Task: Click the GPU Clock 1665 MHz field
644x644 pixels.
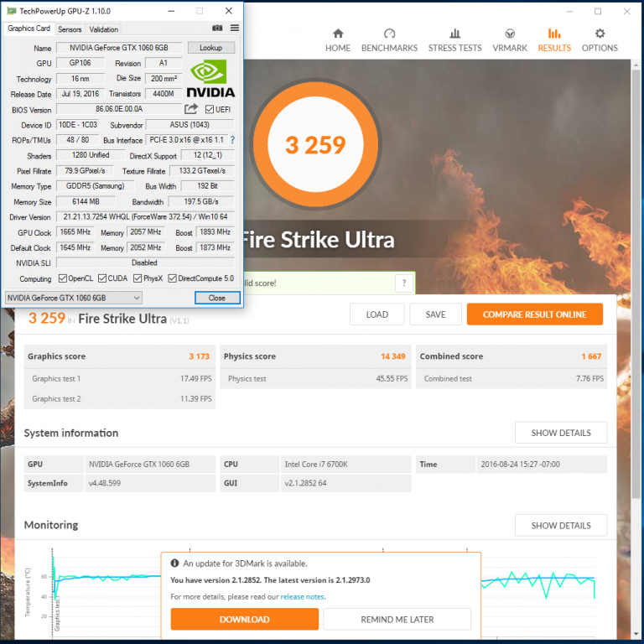Action: [75, 232]
